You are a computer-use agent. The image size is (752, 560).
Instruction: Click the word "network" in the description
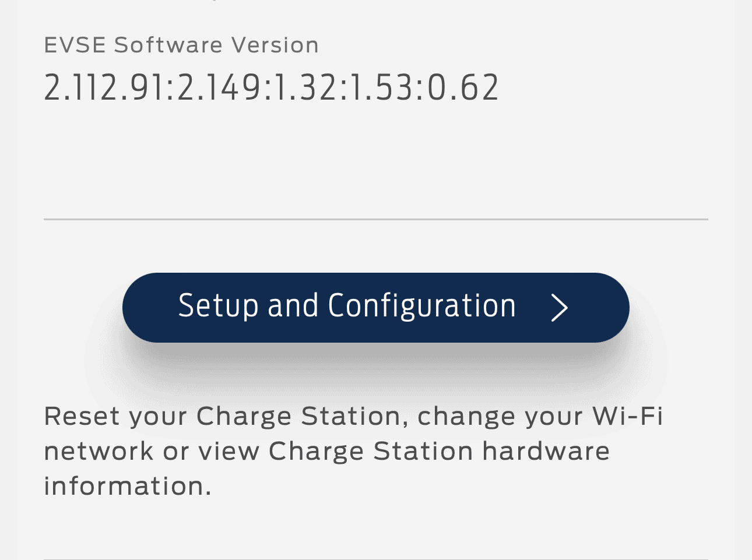tap(99, 452)
